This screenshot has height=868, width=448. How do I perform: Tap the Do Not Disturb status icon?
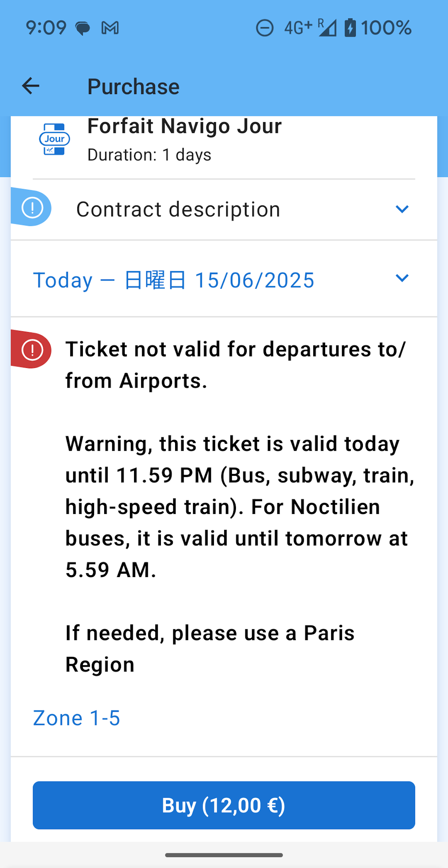point(265,28)
